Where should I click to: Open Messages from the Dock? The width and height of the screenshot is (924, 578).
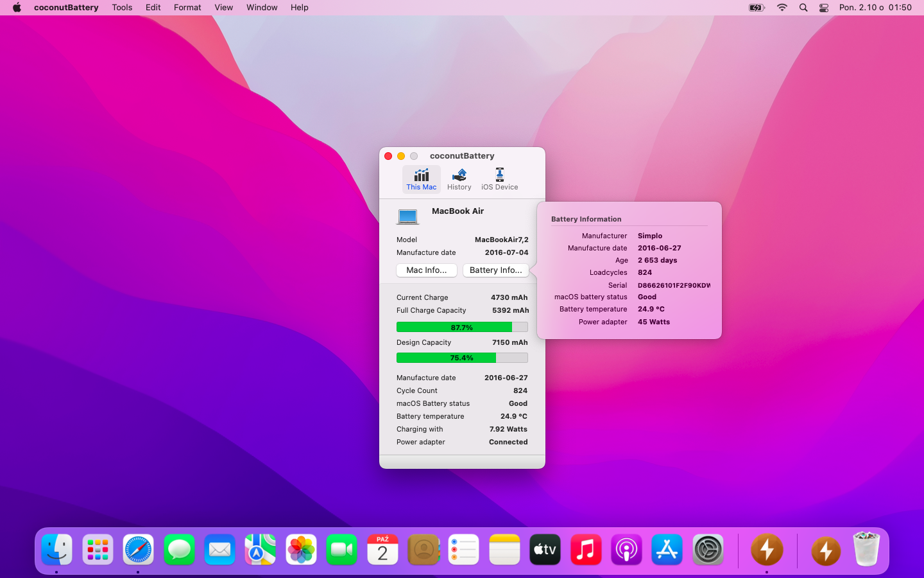[x=179, y=550]
